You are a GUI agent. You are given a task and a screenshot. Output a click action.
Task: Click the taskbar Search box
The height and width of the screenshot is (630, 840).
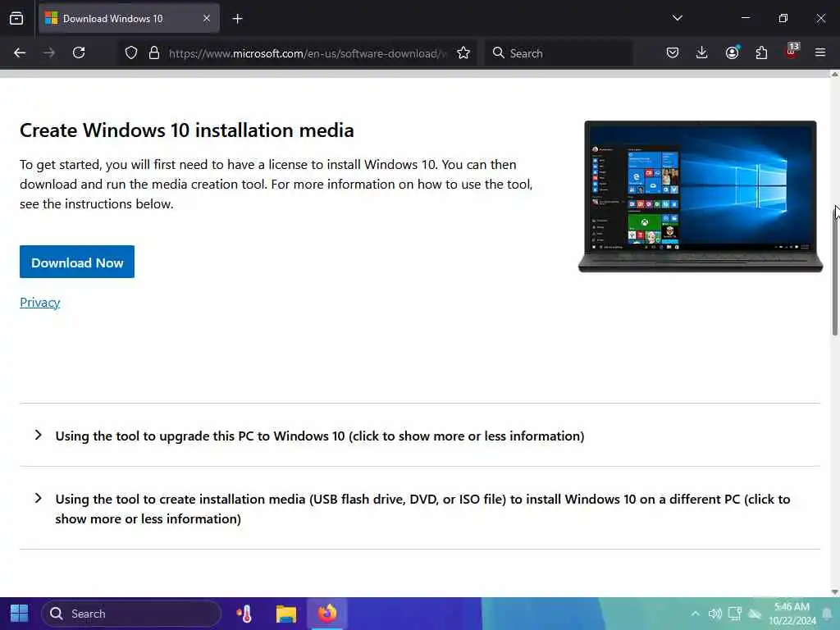130,614
